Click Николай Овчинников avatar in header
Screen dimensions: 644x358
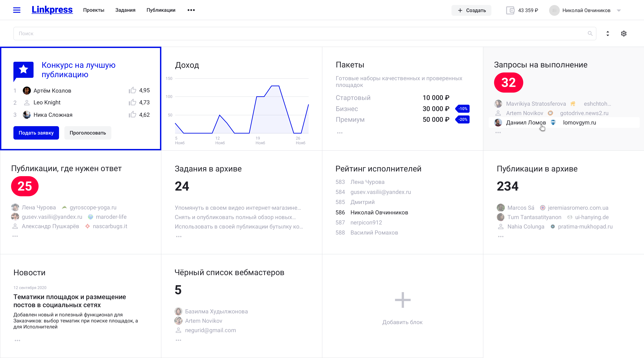[x=554, y=10]
